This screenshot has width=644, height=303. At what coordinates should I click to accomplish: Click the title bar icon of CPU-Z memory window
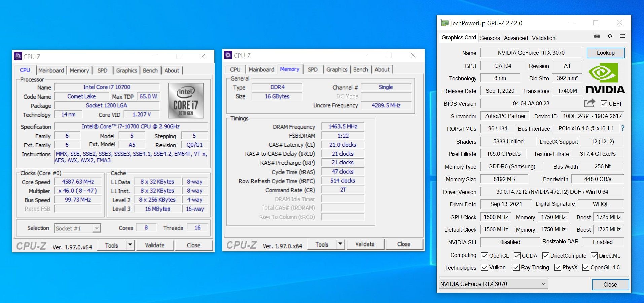click(x=228, y=55)
